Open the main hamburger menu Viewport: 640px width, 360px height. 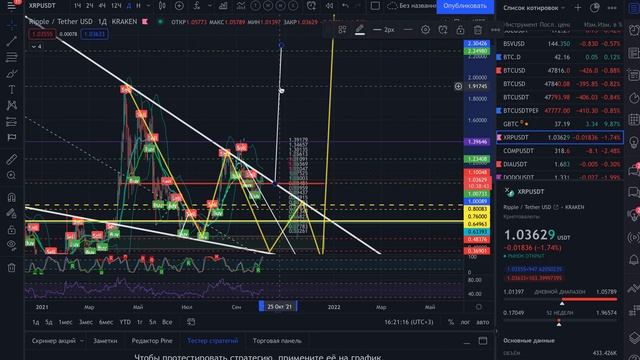[x=11, y=6]
